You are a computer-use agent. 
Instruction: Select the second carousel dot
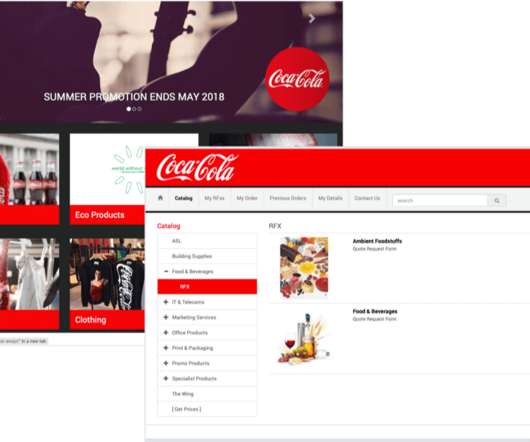coord(134,109)
